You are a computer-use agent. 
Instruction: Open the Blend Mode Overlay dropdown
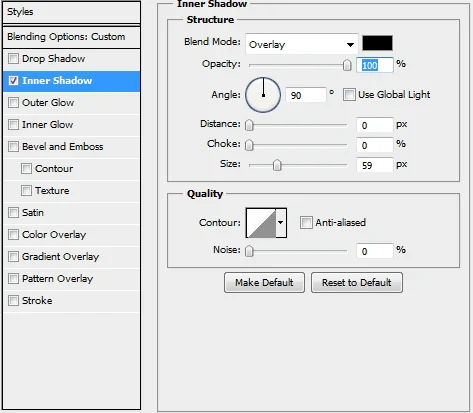click(302, 44)
